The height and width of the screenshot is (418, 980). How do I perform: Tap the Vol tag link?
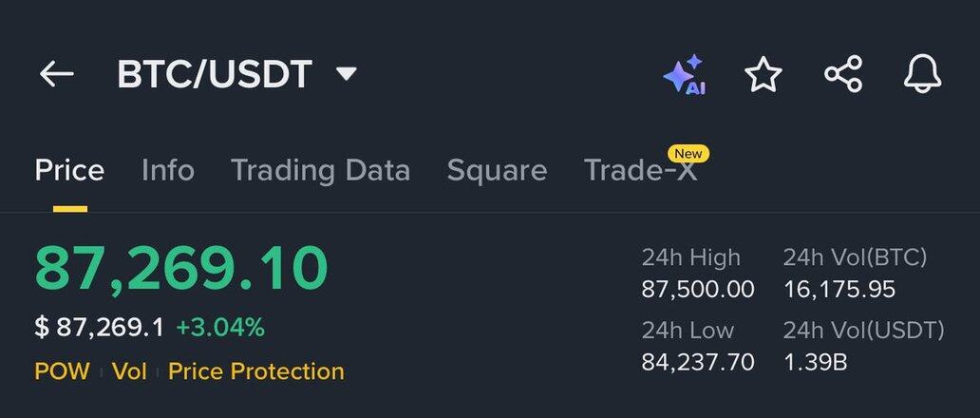click(129, 371)
